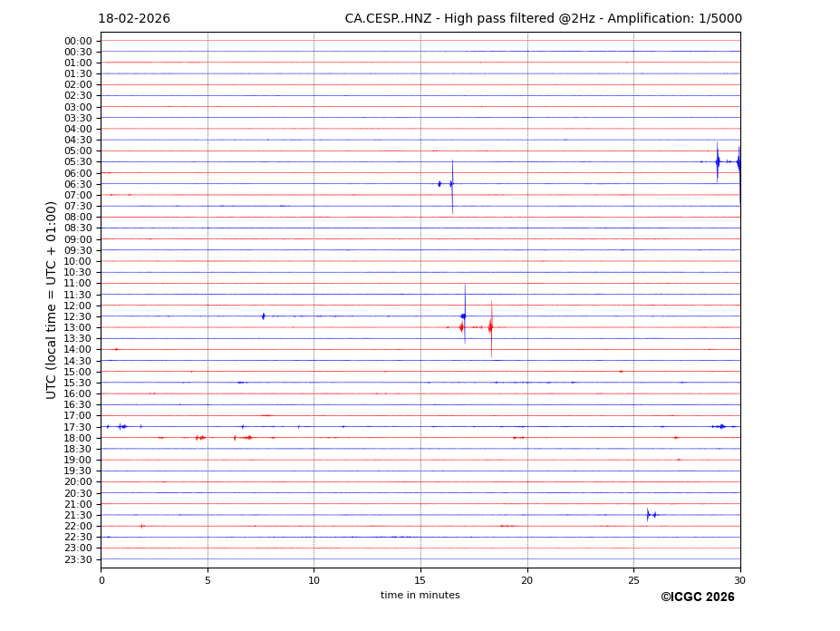Select the red spike on the 13:00 trace near minute 18
Viewport: 840px width, 631px height.
[x=491, y=327]
